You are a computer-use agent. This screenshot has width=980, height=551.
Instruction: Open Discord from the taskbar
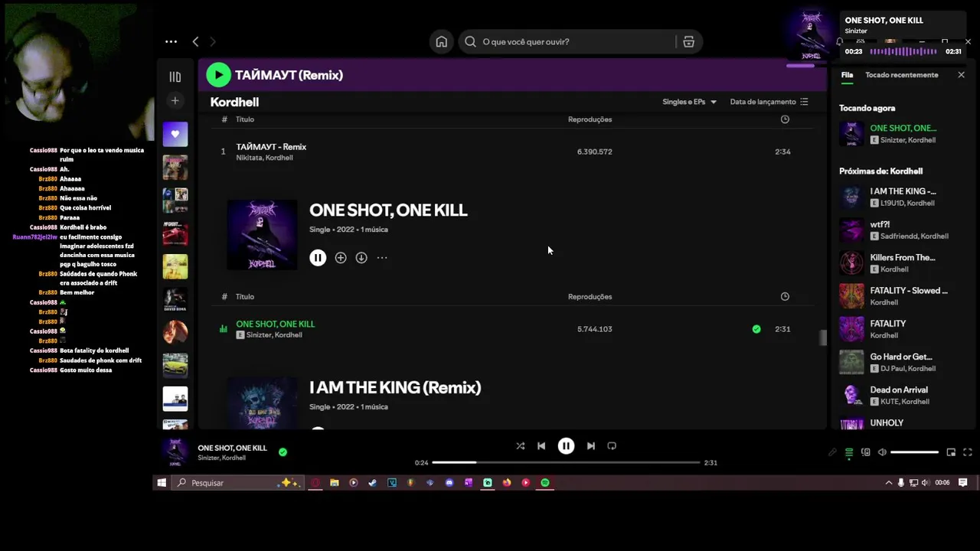click(449, 483)
